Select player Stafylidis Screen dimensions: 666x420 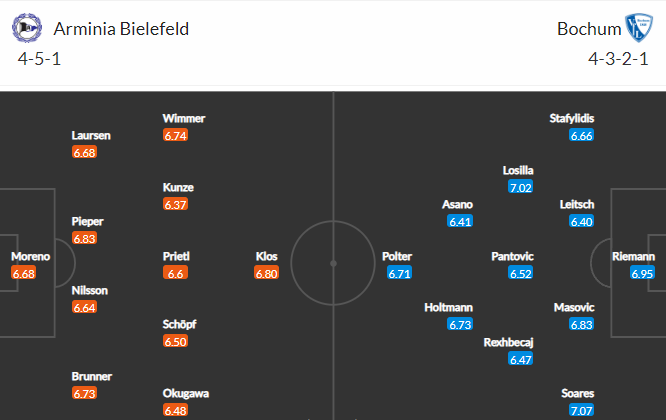[x=572, y=118]
